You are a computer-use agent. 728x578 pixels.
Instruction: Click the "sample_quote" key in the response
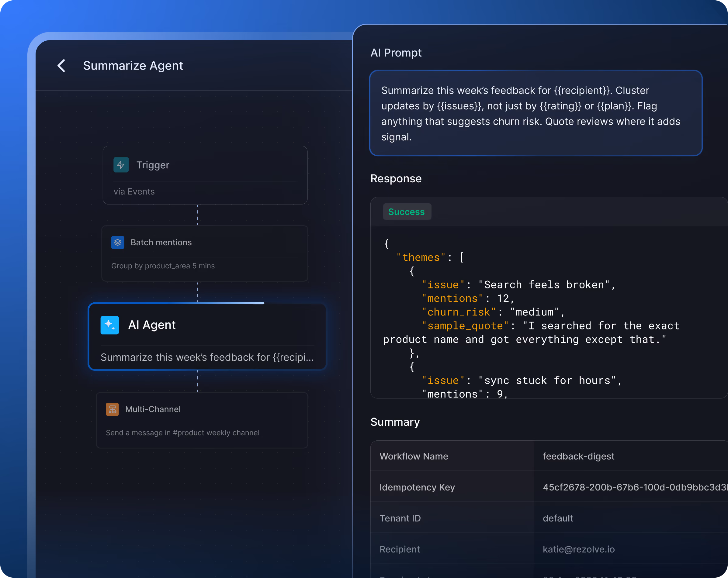point(465,325)
